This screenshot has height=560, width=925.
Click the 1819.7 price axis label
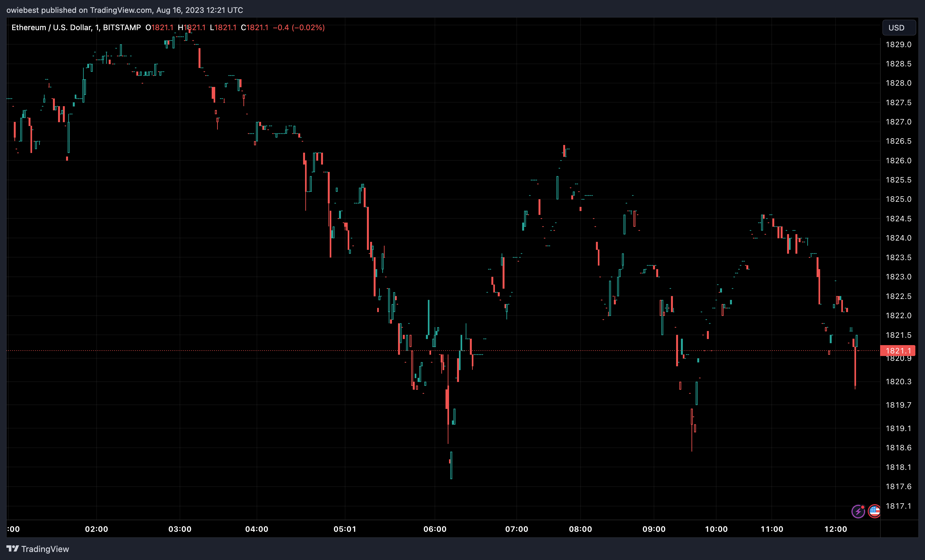pyautogui.click(x=898, y=405)
